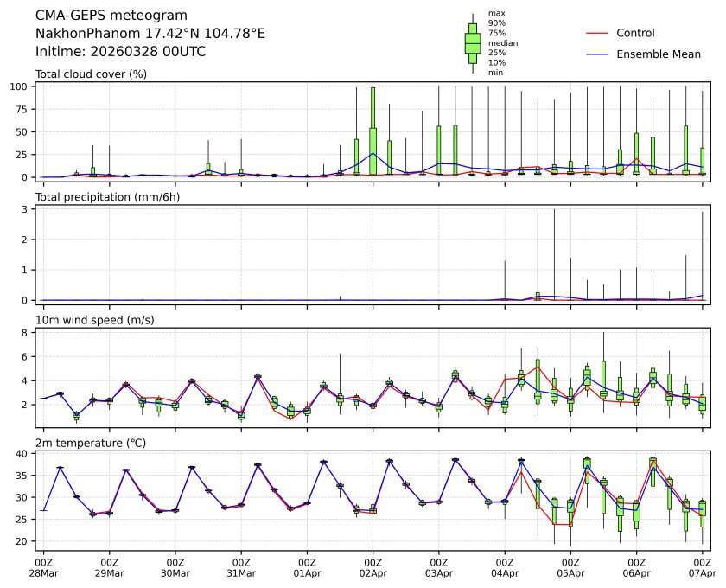Click the blue Ensemble Mean legend line

(x=597, y=54)
